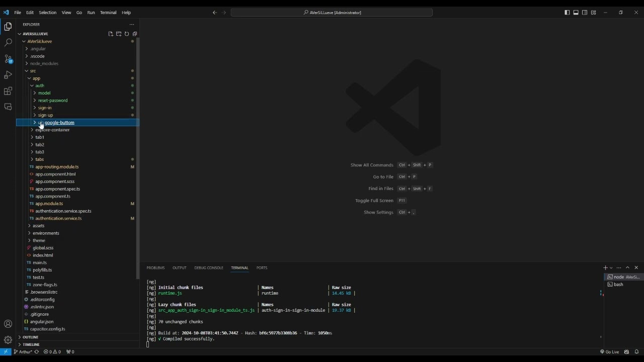
Task: Click the Arthur* branch in status bar
Action: (x=23, y=352)
